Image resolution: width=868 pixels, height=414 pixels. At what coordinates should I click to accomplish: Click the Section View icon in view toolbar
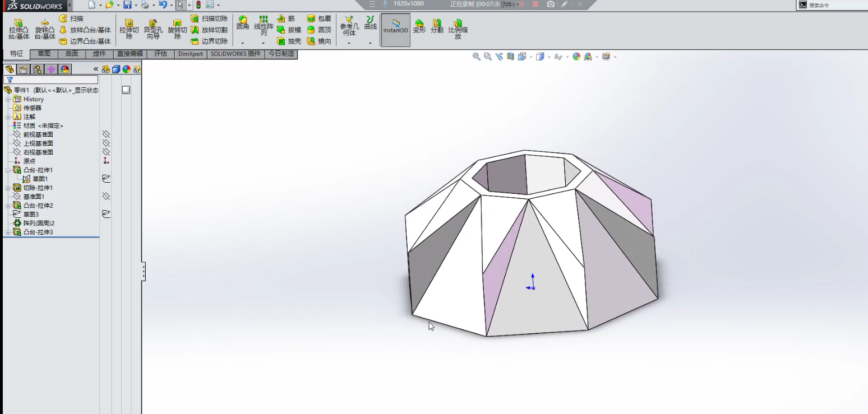click(x=510, y=57)
